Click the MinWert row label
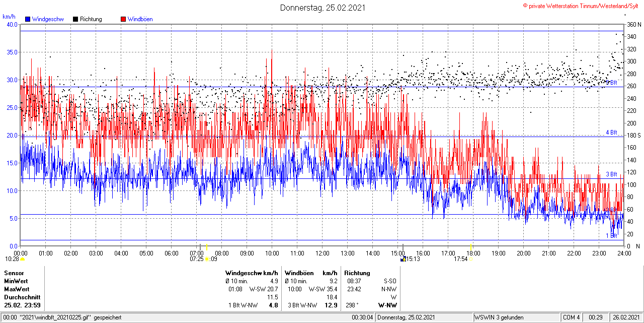The image size is (644, 323). point(16,281)
